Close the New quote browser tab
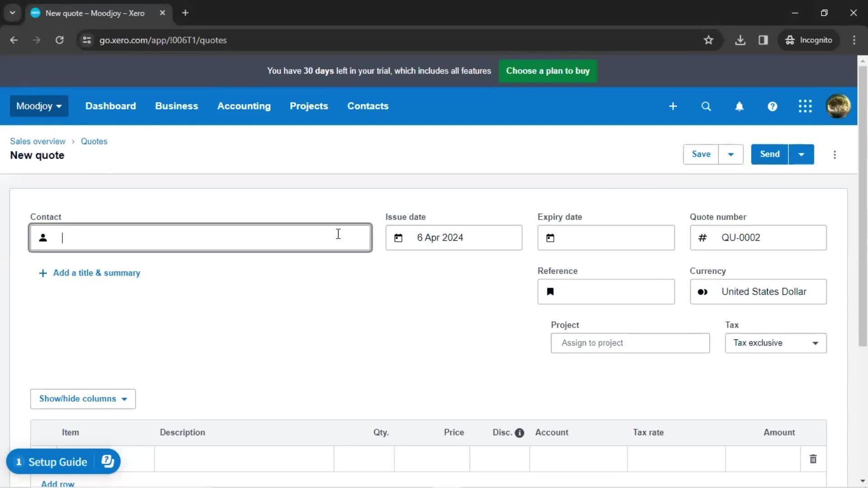The width and height of the screenshot is (868, 488). click(162, 13)
